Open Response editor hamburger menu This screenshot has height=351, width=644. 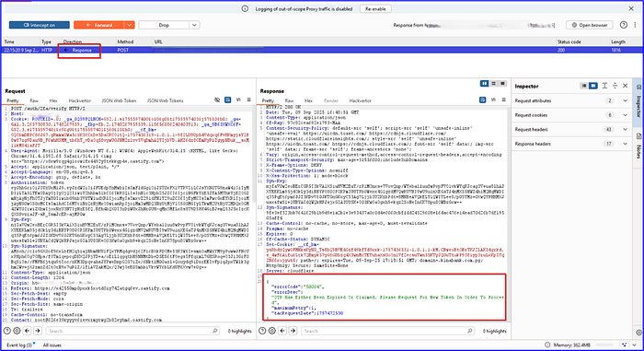[503, 100]
